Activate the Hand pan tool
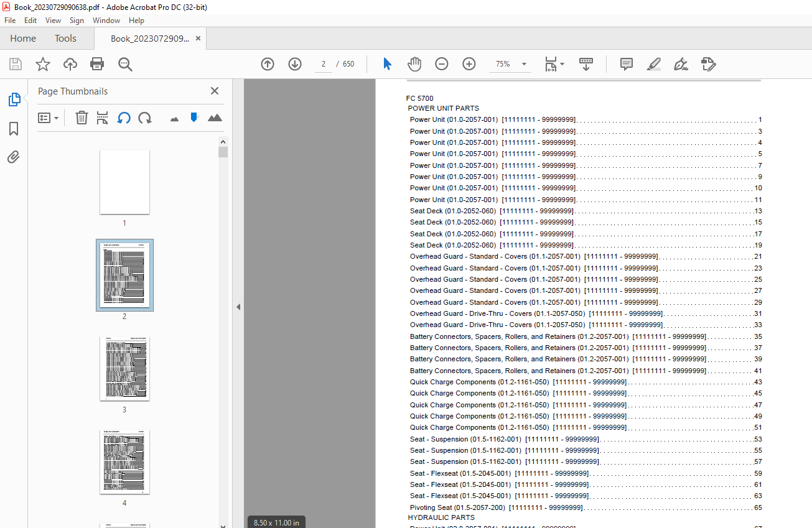The height and width of the screenshot is (528, 812). coord(414,64)
